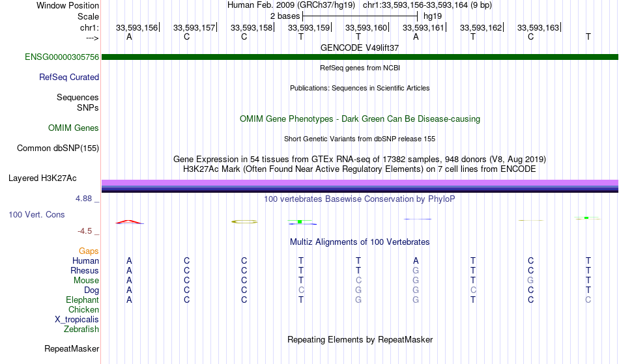Click the genome title Human Feb. 2009 (GRCh37/hg19)

pyautogui.click(x=291, y=5)
